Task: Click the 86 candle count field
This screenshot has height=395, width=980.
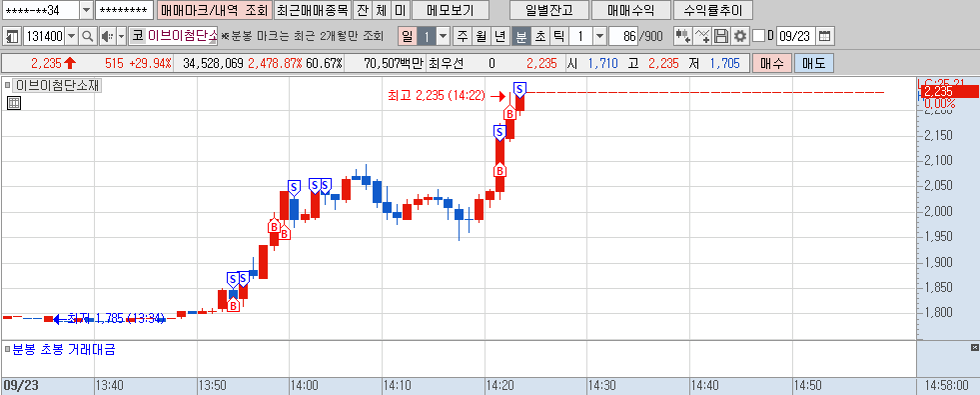Action: click(622, 36)
